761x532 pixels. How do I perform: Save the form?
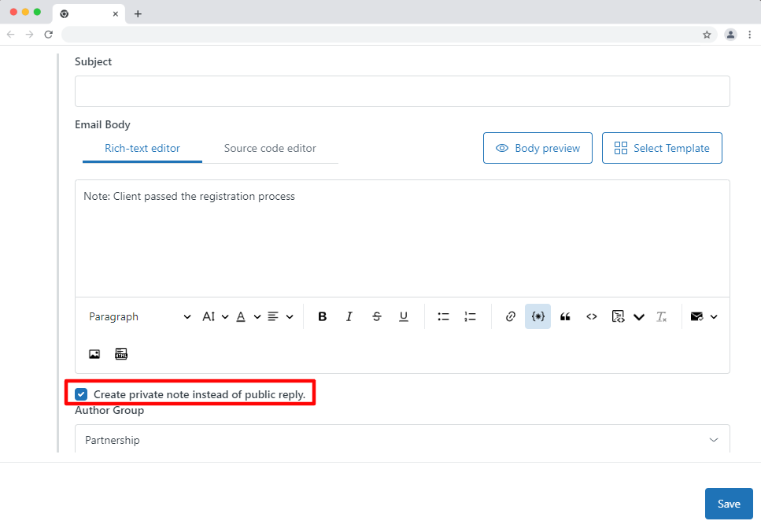point(729,504)
